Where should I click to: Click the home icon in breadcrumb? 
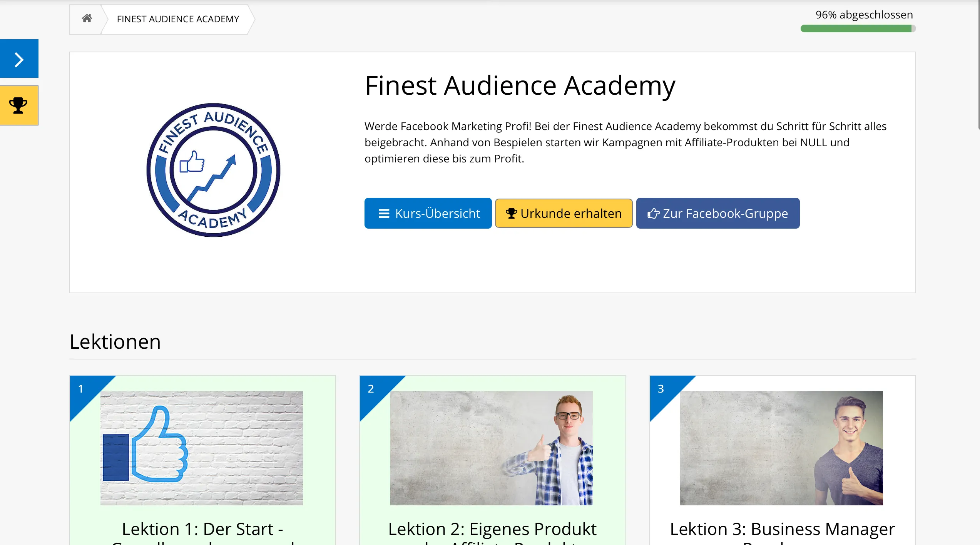(87, 18)
